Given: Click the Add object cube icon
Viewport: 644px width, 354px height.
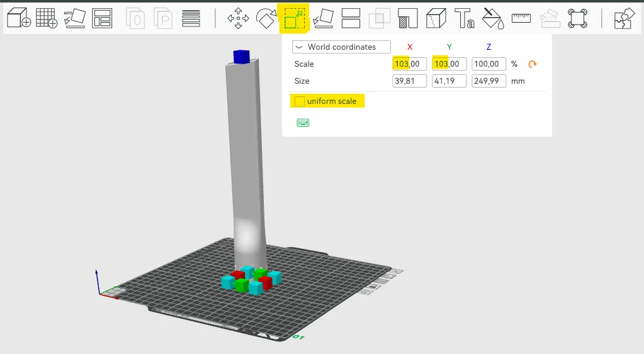Looking at the screenshot, I should pyautogui.click(x=19, y=18).
